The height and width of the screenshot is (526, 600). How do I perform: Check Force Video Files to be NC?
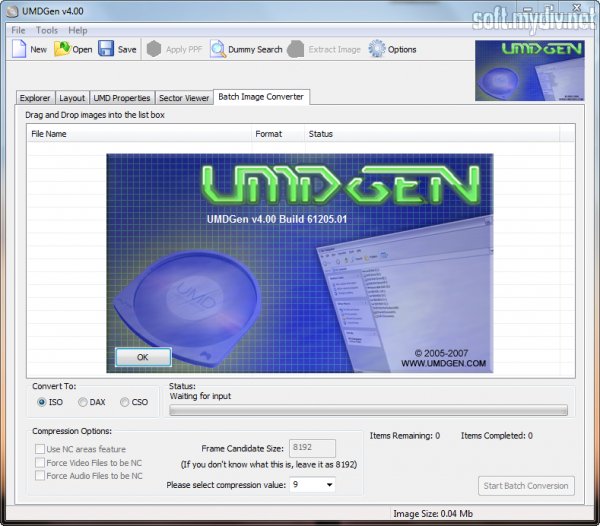(40, 462)
